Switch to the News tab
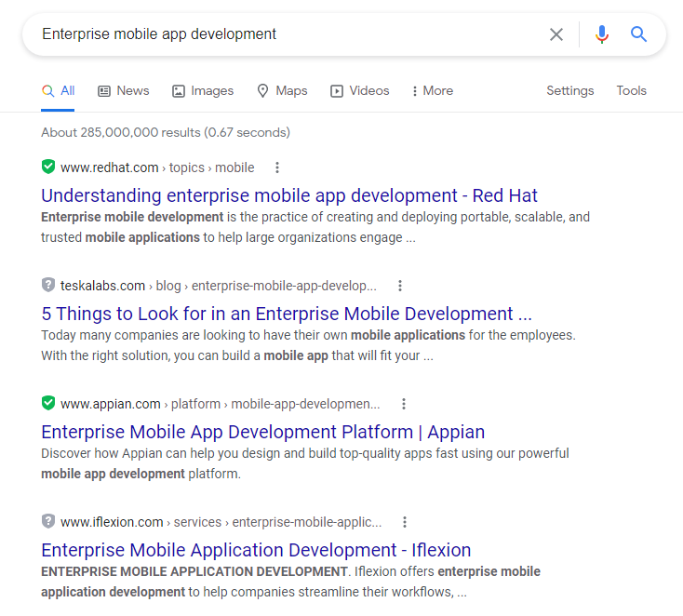This screenshot has height=616, width=683. coord(123,90)
